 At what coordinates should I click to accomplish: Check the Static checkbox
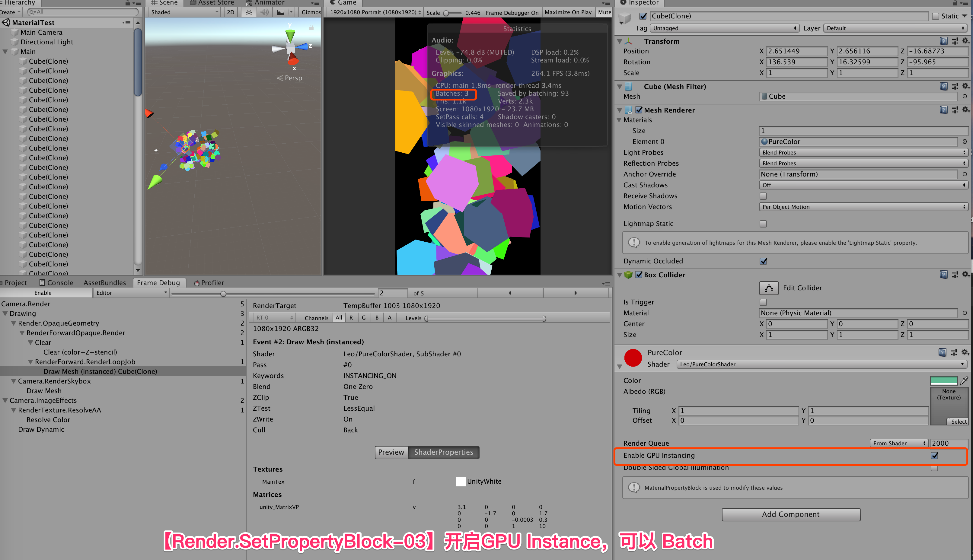(935, 16)
